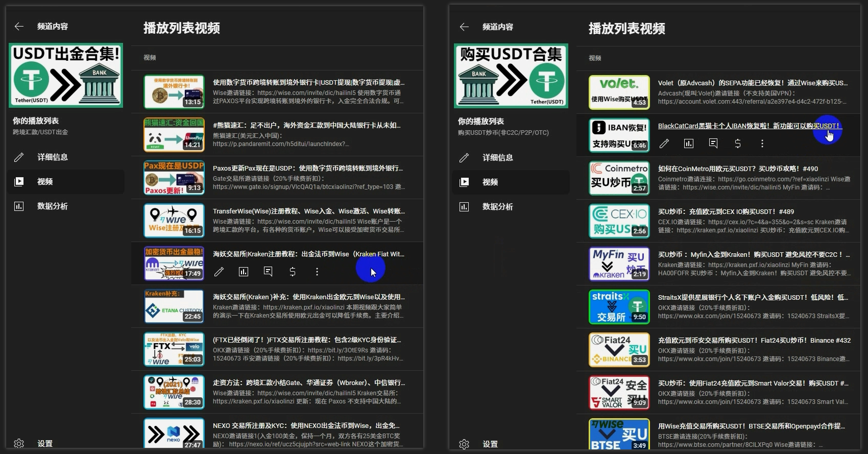
Task: Edit details of the Kraken注册教程 video (pencil icon)
Action: (x=219, y=272)
